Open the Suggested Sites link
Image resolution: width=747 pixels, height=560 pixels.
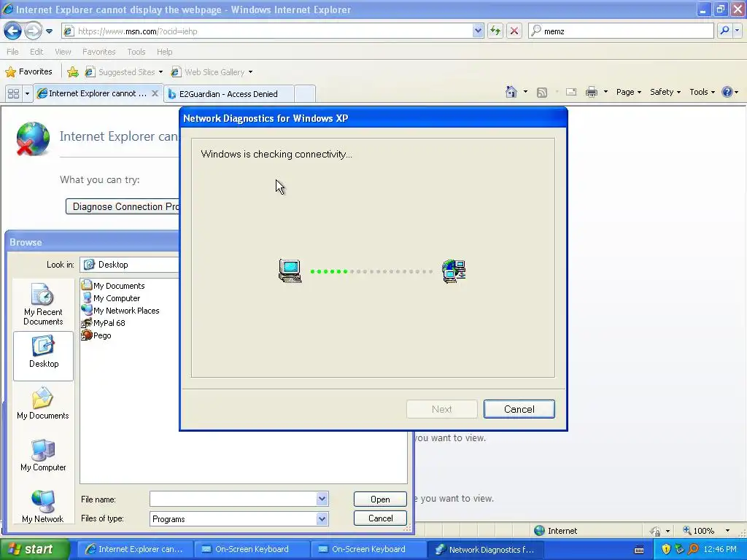[x=123, y=72]
